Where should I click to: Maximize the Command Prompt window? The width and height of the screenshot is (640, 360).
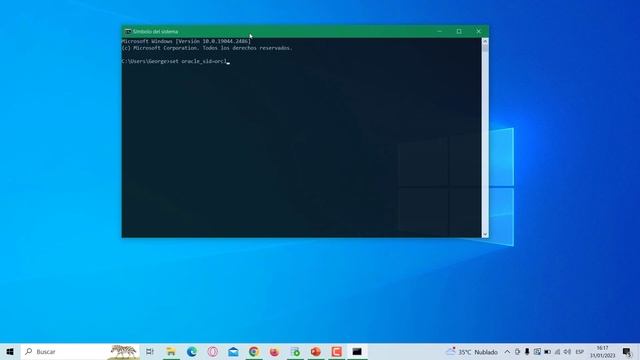459,31
